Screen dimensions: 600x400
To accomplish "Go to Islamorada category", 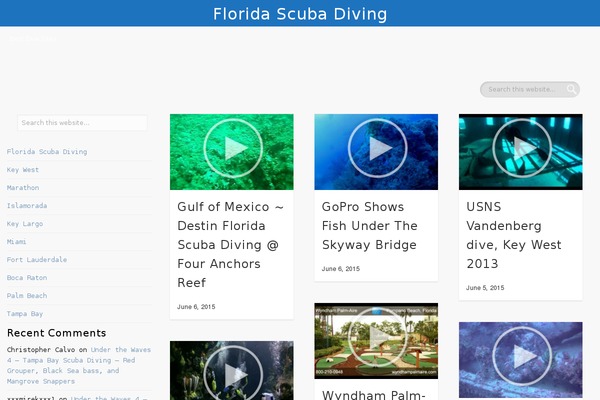I will [x=27, y=206].
